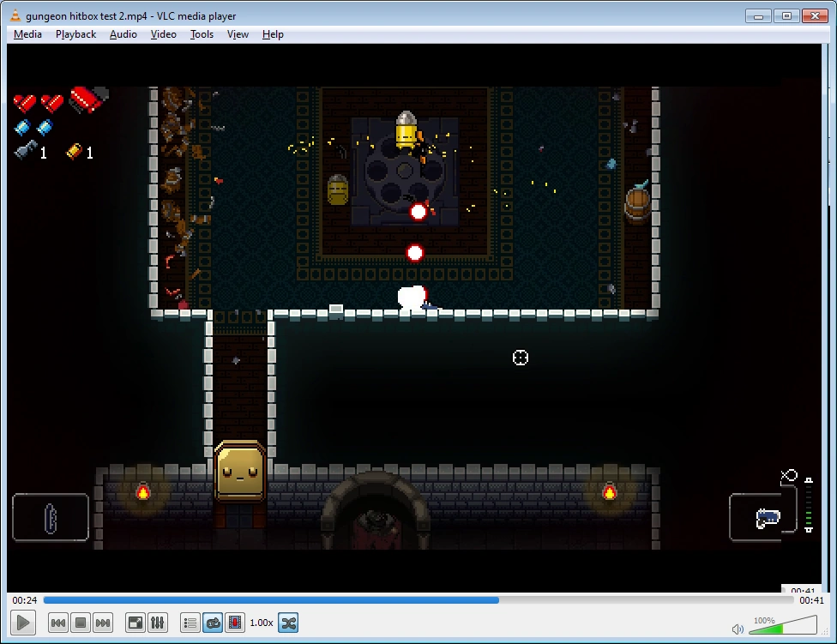Toggle random shuffle playback
837x644 pixels.
tap(288, 623)
